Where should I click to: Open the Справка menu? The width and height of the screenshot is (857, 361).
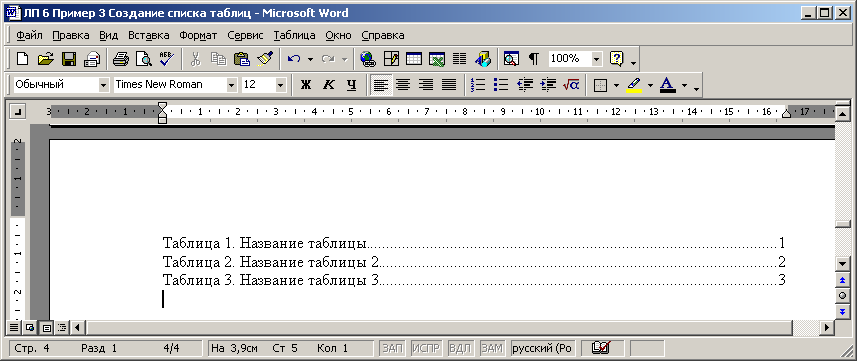[383, 36]
